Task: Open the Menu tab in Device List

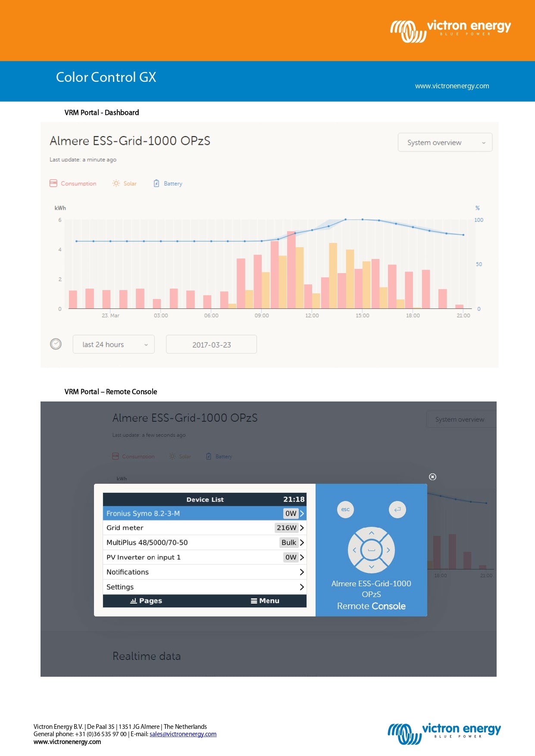Action: (265, 601)
